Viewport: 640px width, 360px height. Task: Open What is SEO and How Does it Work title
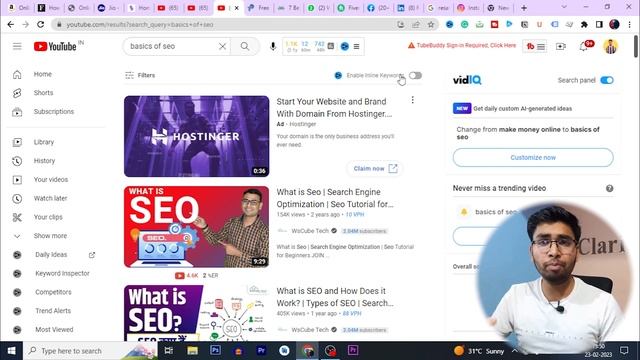[x=335, y=297]
